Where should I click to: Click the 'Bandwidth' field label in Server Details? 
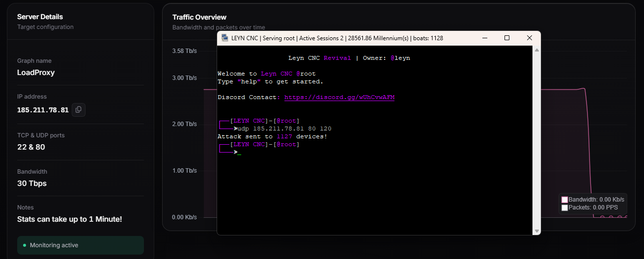(32, 172)
